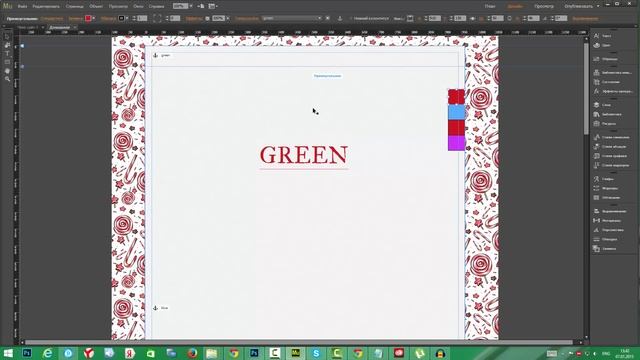Open the Text panel icon
This screenshot has height=360, width=640.
tap(596, 36)
